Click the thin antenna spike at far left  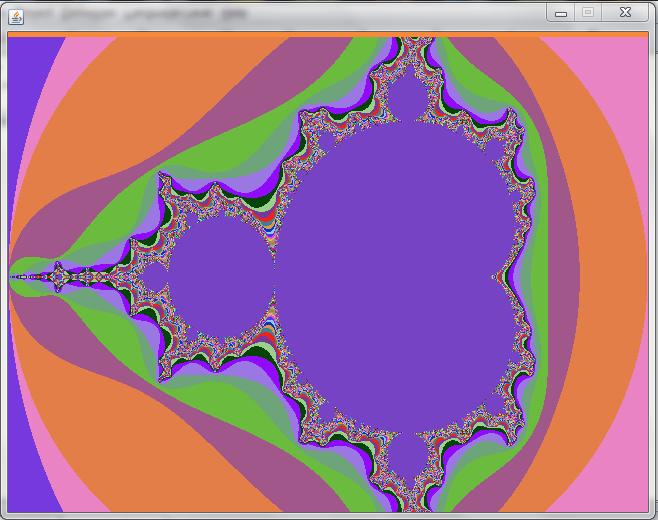click(31, 277)
